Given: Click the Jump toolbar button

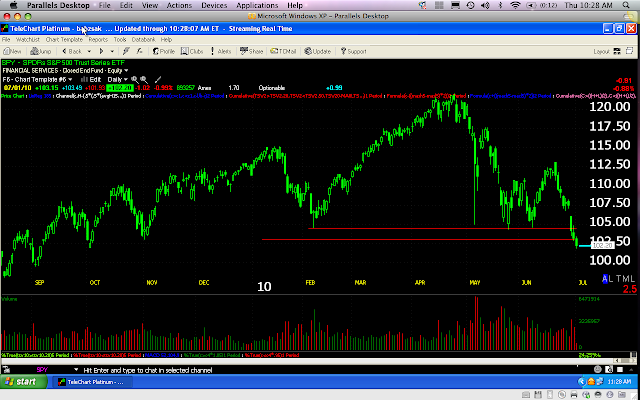Looking at the screenshot, I should (41, 51).
